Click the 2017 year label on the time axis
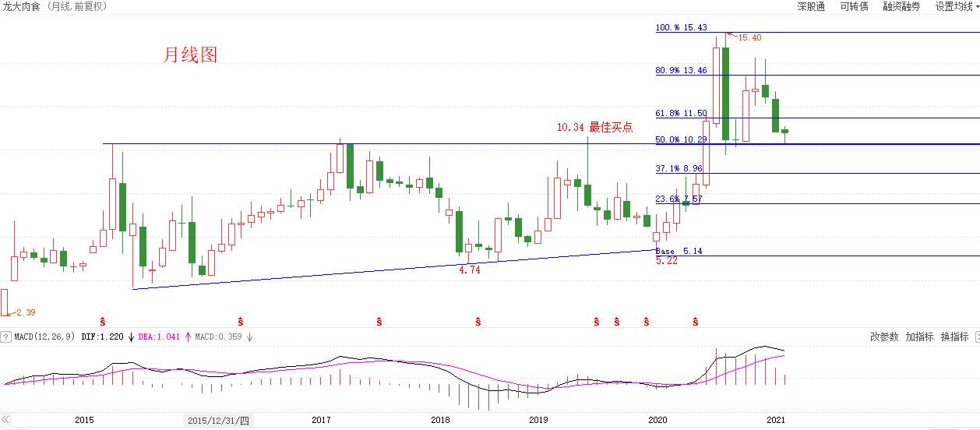The width and height of the screenshot is (980, 430). click(x=322, y=420)
